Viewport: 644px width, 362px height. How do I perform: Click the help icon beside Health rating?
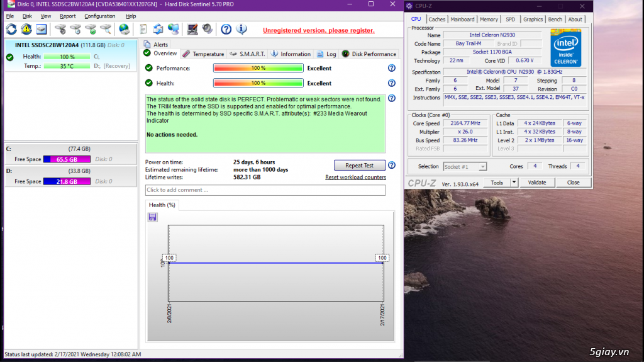click(392, 83)
